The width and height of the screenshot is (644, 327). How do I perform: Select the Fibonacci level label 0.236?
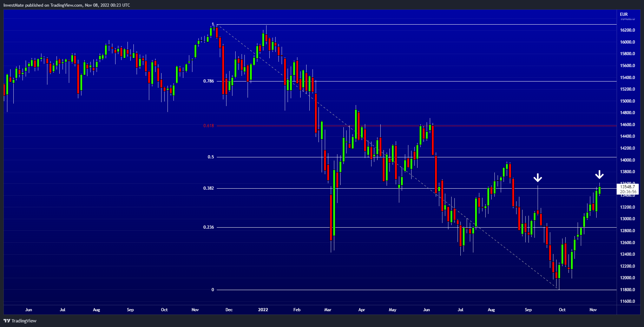coord(209,227)
